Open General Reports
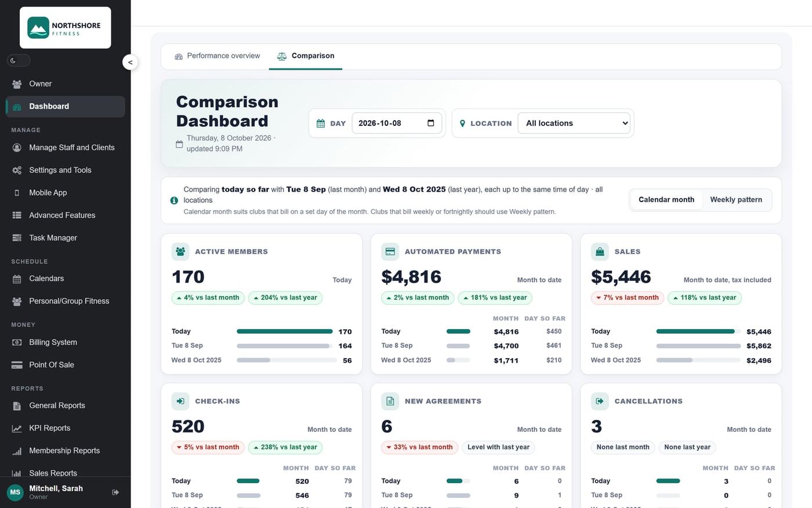 click(65, 406)
